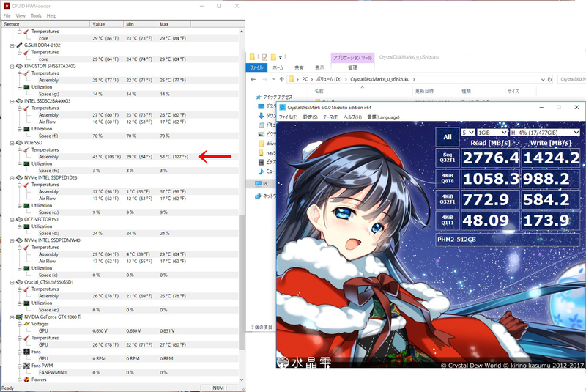Image resolution: width=586 pixels, height=392 pixels.
Task: Click the Powers icon in HWMonitor tree
Action: click(x=26, y=380)
